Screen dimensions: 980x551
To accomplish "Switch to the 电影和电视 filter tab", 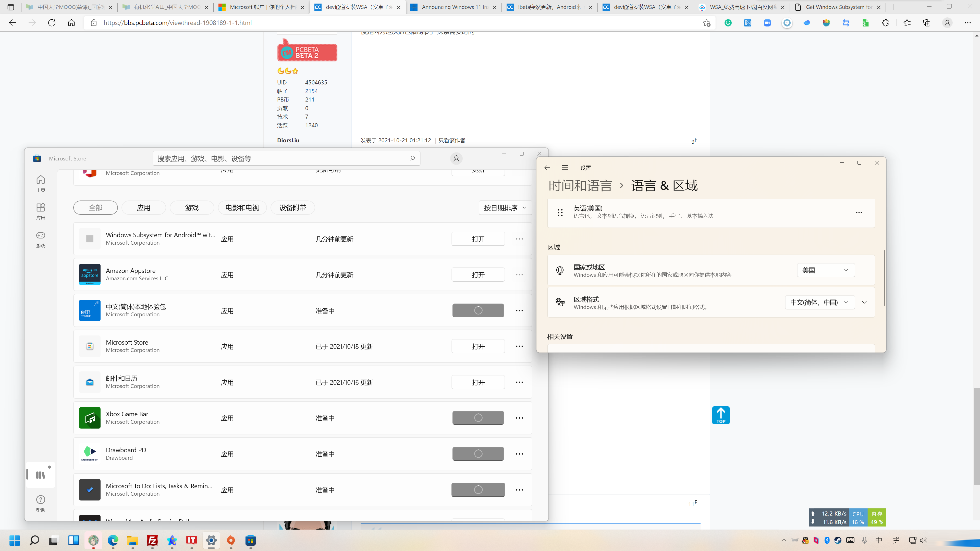I will (242, 208).
